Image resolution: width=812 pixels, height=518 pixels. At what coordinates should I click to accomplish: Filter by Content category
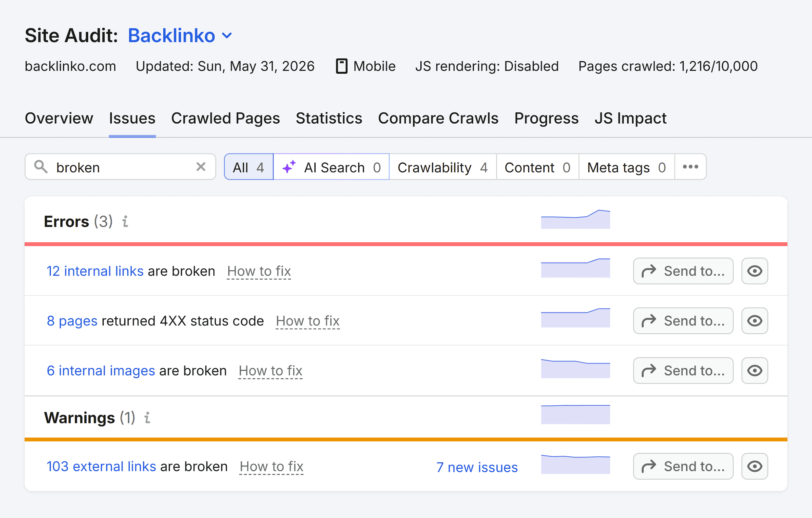click(538, 167)
